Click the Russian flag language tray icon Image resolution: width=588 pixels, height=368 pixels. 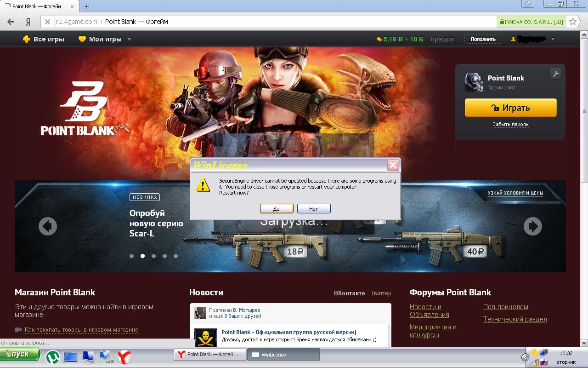click(x=544, y=362)
